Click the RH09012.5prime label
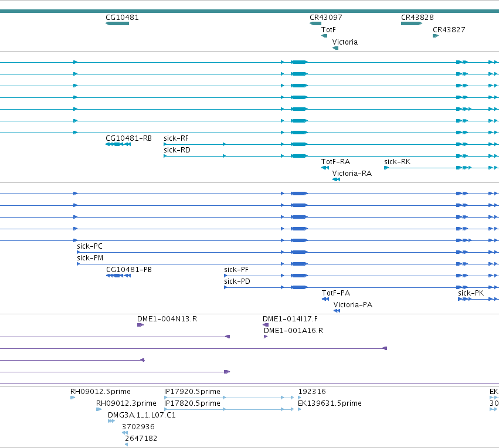 click(x=100, y=391)
